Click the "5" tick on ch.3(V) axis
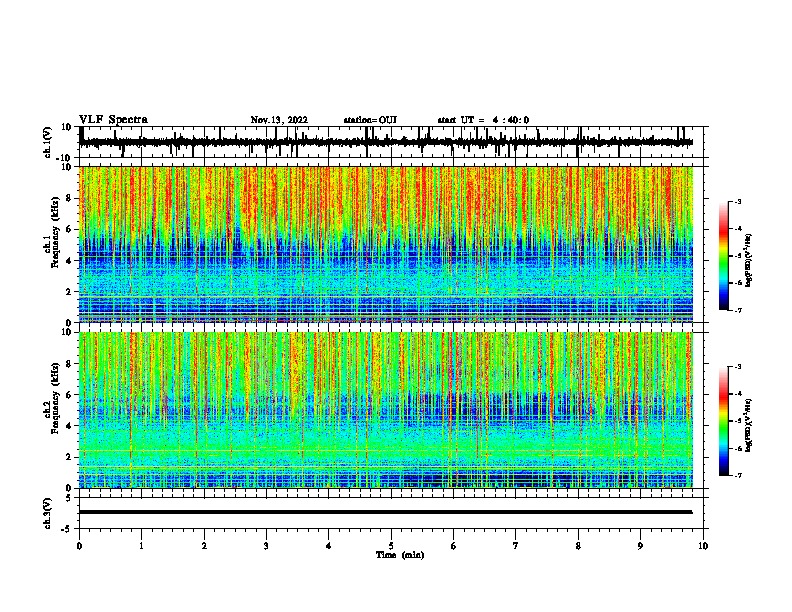 (x=69, y=497)
